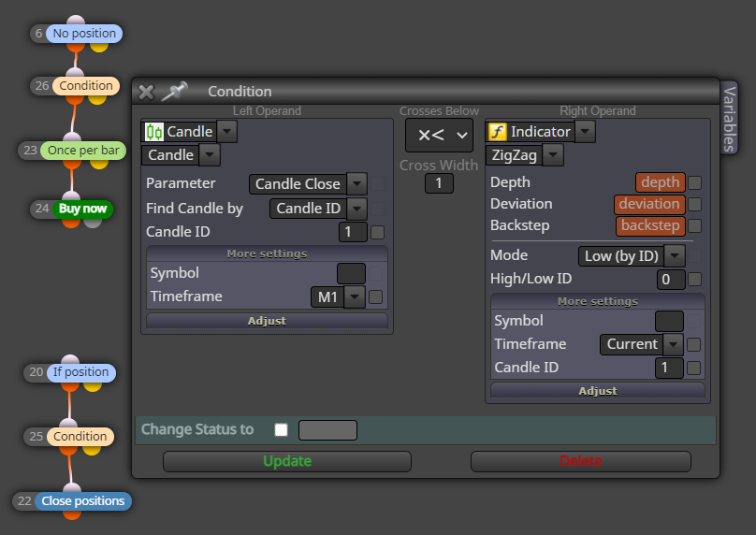Viewport: 756px width, 535px height.
Task: Click the yellow connector under If position
Action: click(x=92, y=386)
